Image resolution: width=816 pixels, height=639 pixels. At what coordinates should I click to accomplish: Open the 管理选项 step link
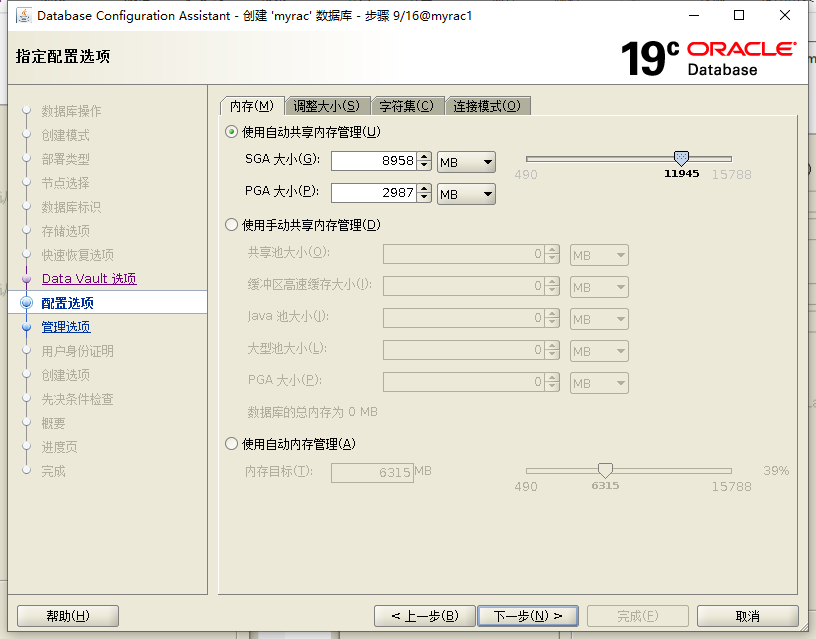click(66, 327)
